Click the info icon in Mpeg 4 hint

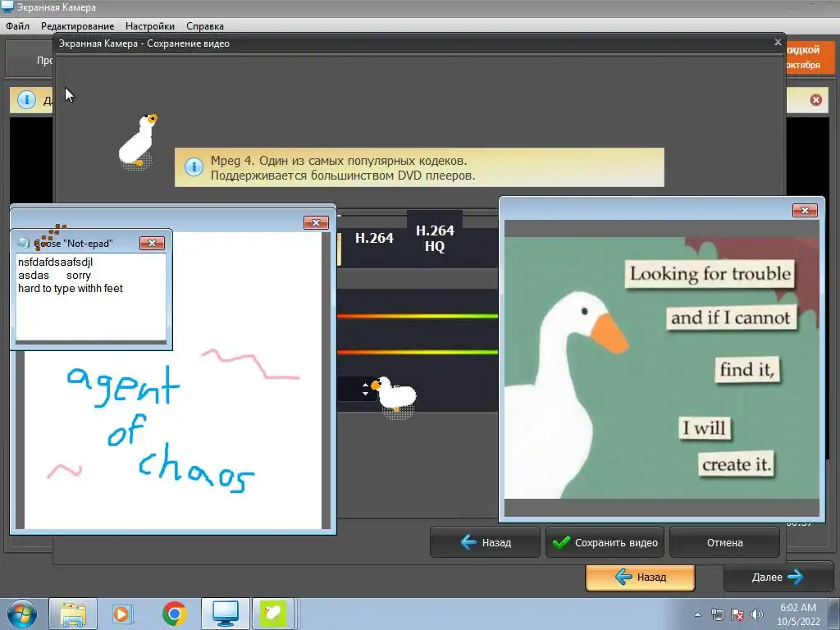point(194,167)
